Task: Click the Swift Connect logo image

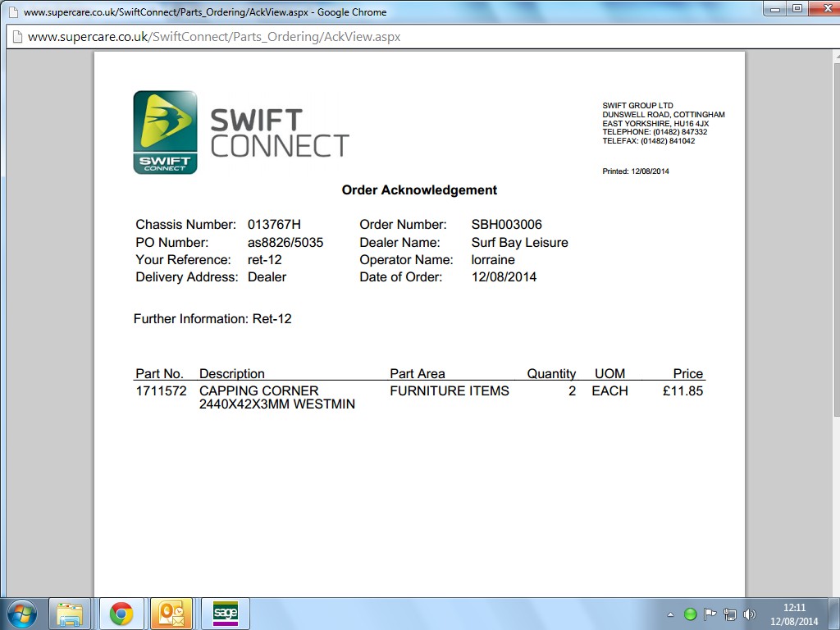Action: (x=241, y=132)
